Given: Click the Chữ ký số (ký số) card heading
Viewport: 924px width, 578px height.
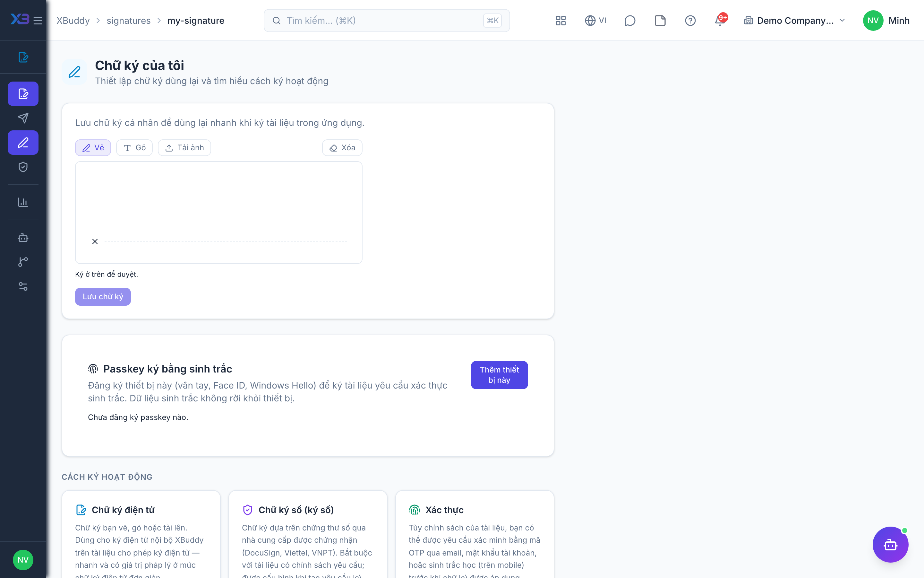Looking at the screenshot, I should [x=296, y=510].
